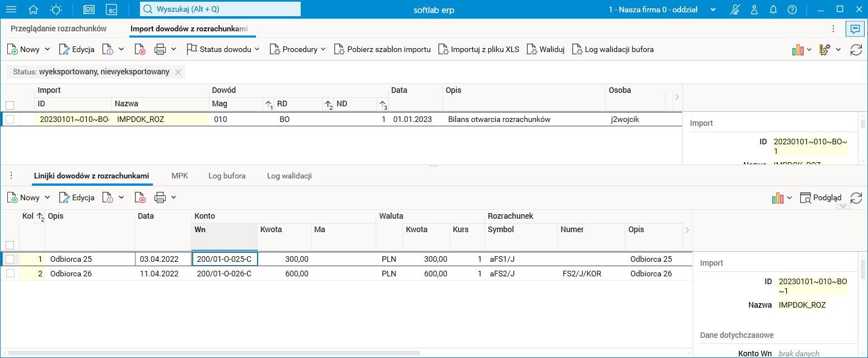Switch to Log walidacji tab
Screen dimensions: 868x358
[289, 176]
